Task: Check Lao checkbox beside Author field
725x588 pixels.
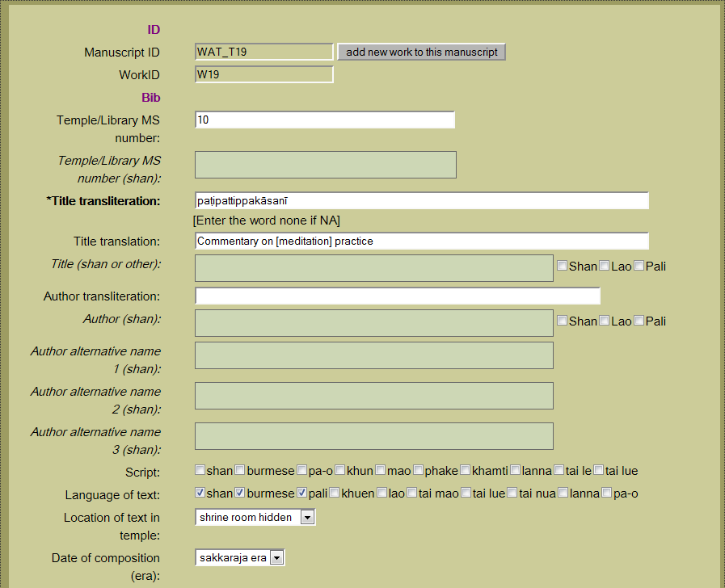Action: coord(605,321)
